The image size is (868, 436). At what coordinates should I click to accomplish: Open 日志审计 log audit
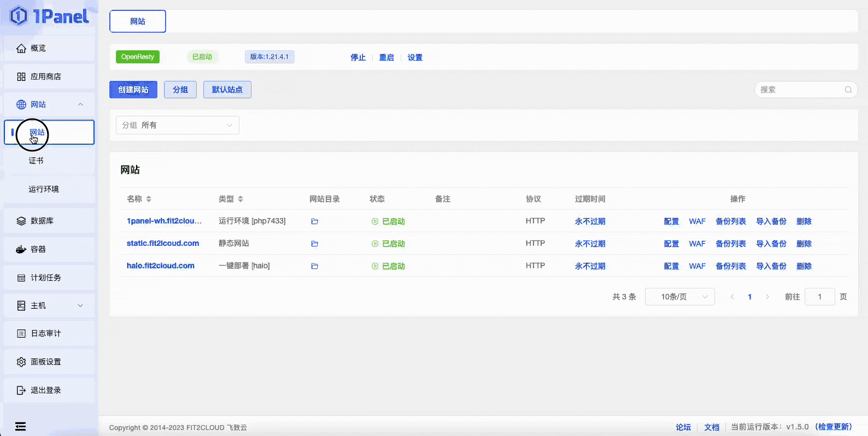point(49,333)
